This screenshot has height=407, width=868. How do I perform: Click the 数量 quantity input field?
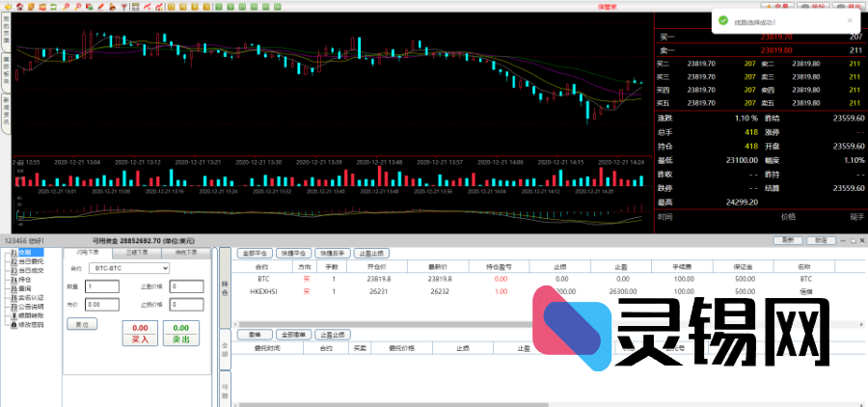click(x=102, y=286)
